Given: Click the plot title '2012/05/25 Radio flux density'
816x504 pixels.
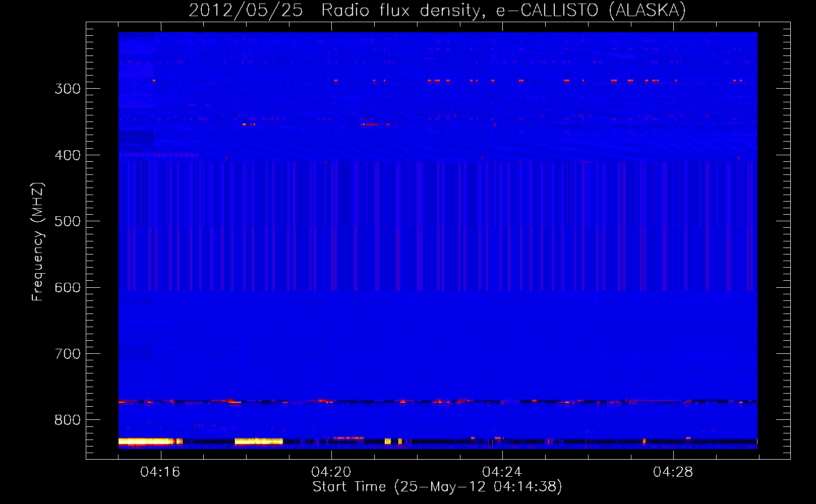Looking at the screenshot, I should click(x=437, y=10).
